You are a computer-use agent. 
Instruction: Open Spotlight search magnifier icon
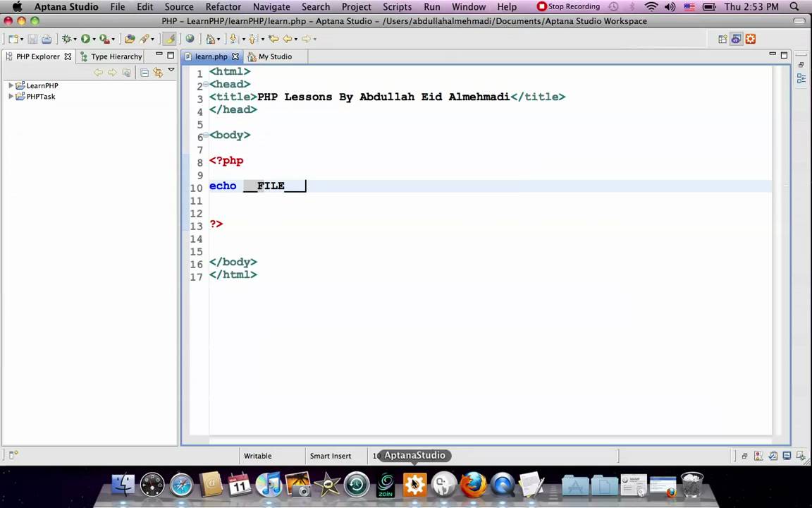(795, 7)
